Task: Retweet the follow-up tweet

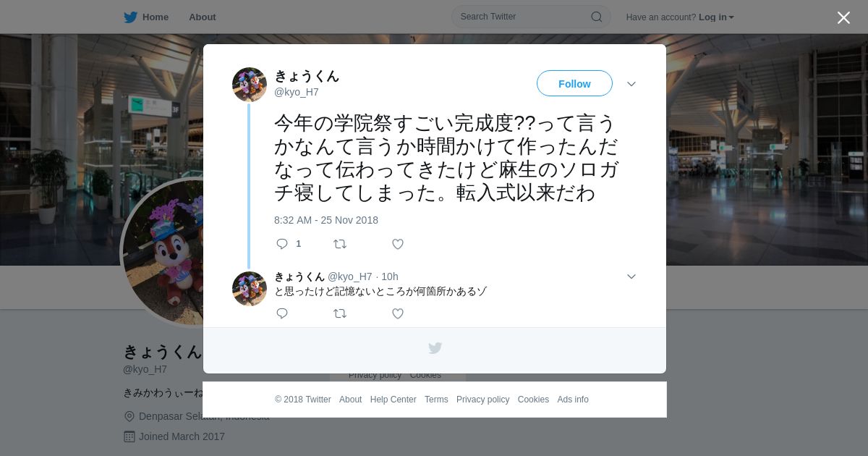Action: 340,313
